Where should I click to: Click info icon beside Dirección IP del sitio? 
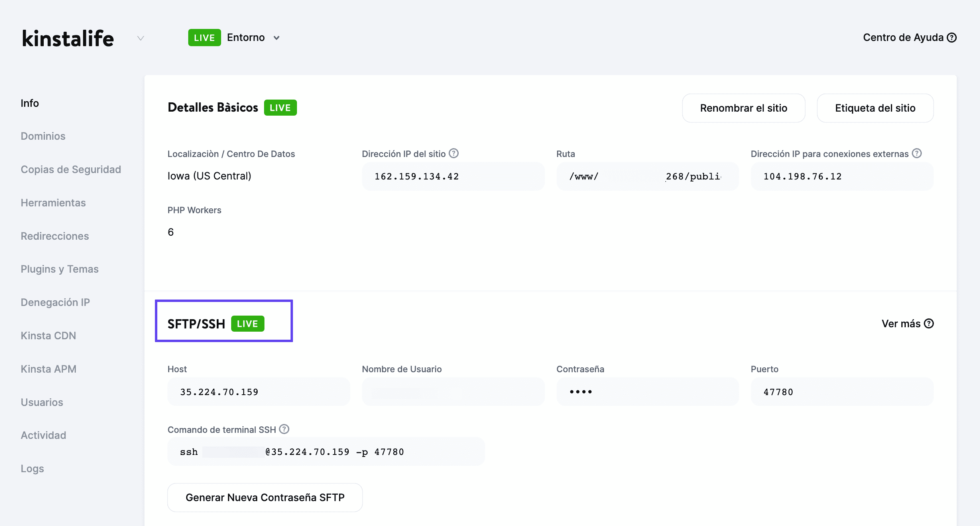click(453, 153)
